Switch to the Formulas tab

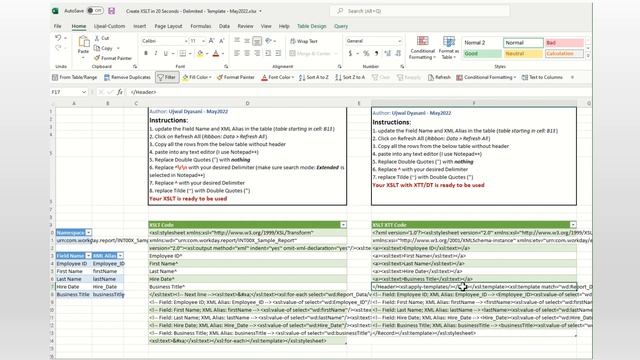point(200,26)
